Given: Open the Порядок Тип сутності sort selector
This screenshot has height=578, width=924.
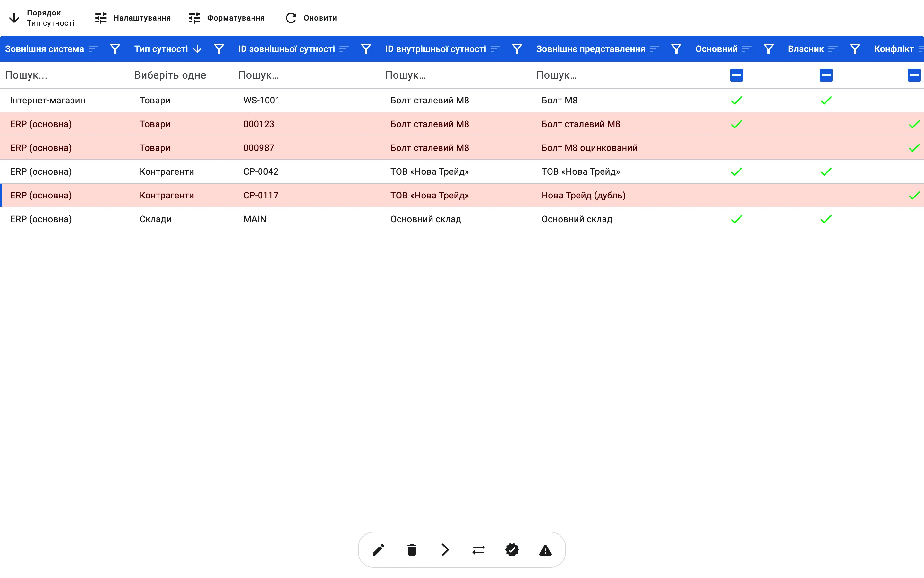Looking at the screenshot, I should coord(42,18).
